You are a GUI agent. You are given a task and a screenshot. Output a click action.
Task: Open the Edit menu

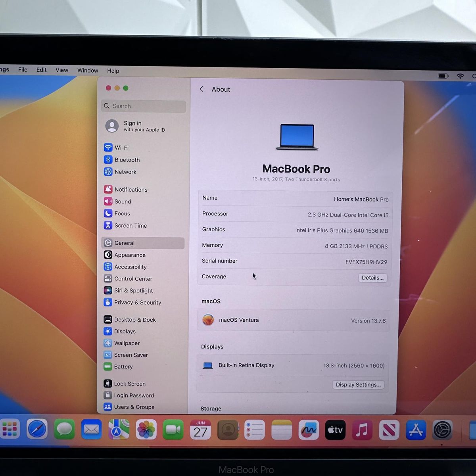pos(41,70)
